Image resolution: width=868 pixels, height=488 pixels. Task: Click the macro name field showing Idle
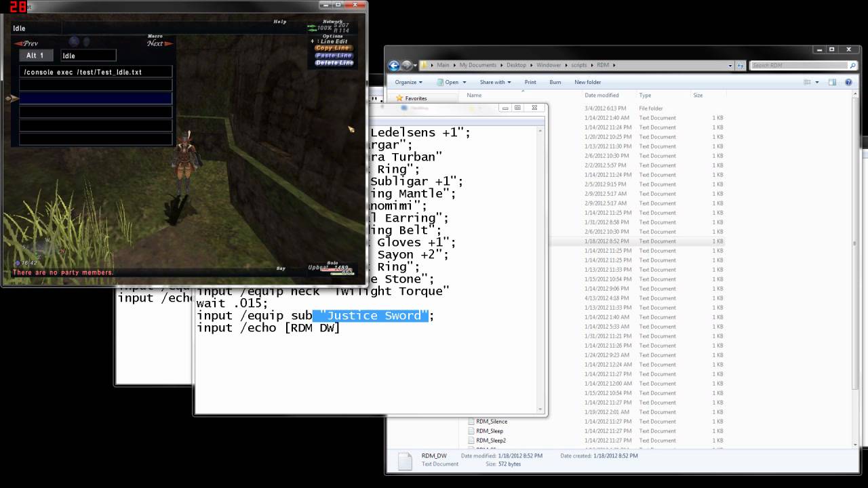[88, 56]
